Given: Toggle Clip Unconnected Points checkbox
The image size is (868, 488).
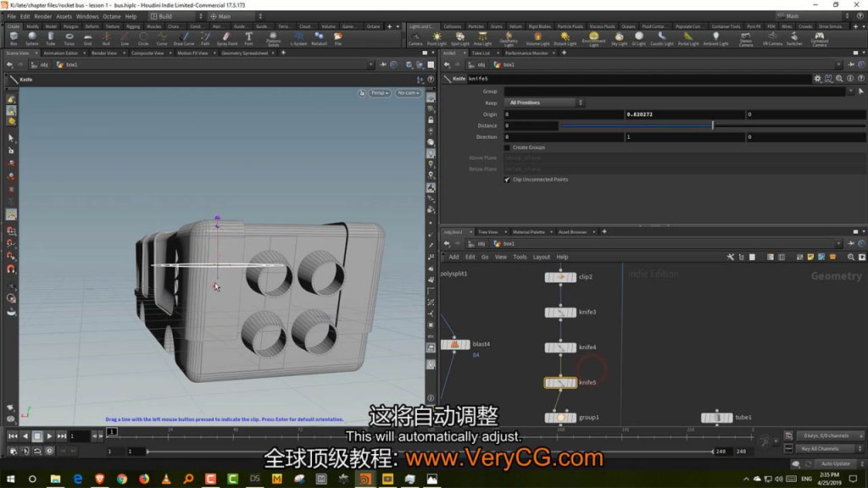Looking at the screenshot, I should click(x=507, y=180).
